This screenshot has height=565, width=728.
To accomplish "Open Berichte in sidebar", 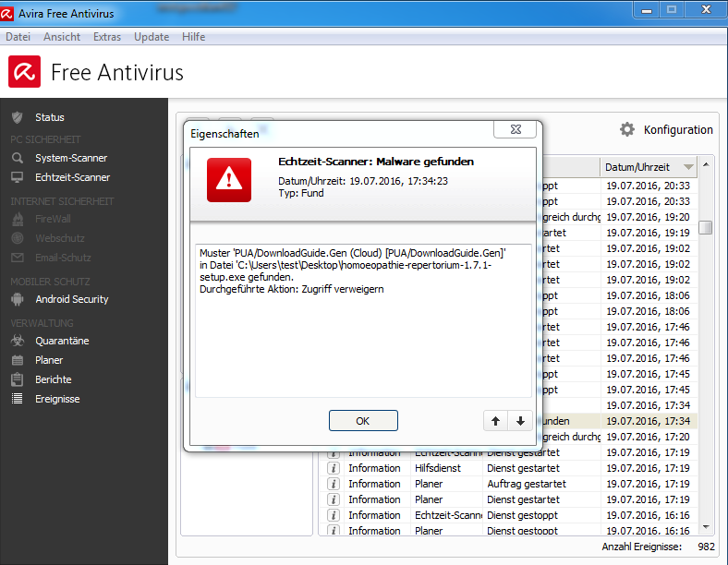I will [54, 379].
